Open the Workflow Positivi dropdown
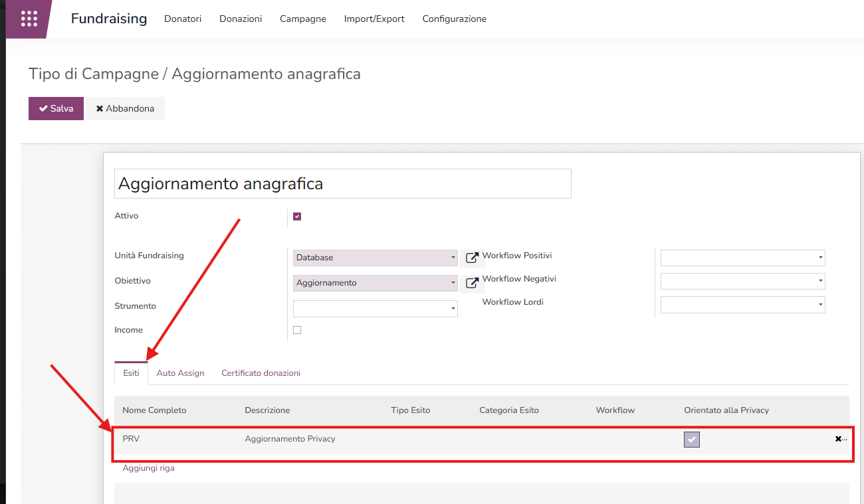864x504 pixels. pyautogui.click(x=743, y=258)
